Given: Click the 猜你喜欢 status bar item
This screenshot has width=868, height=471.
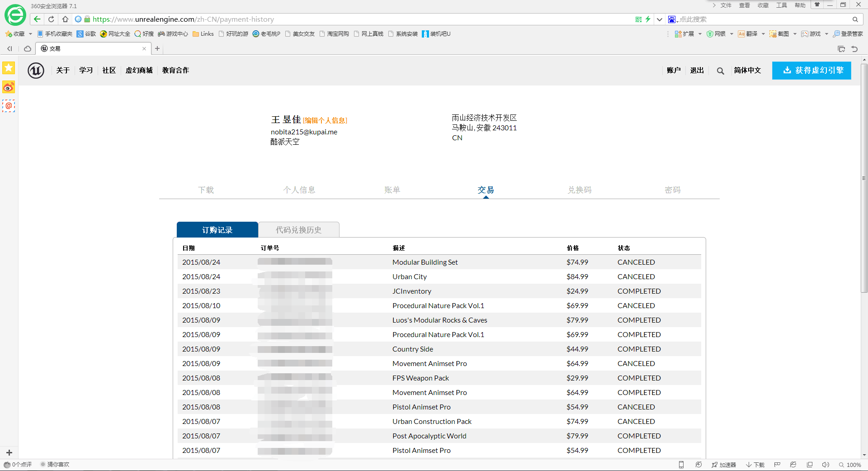Looking at the screenshot, I should pyautogui.click(x=55, y=465).
